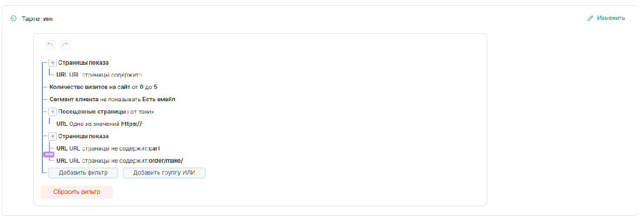Expand the last Страницы показа group
This screenshot has width=644, height=218.
(53, 136)
